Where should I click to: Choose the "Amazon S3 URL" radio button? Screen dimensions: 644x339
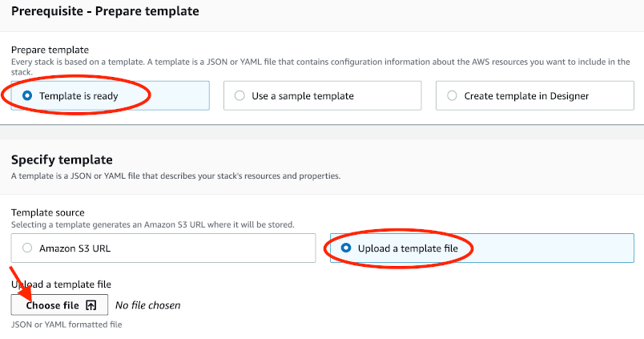(x=27, y=248)
